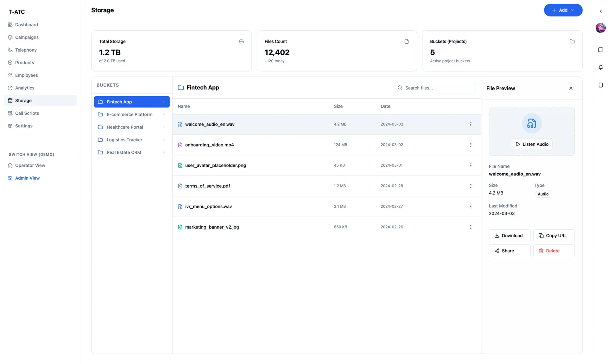Open the user avatar profile picture
Image resolution: width=608 pixels, height=364 pixels.
(x=600, y=28)
